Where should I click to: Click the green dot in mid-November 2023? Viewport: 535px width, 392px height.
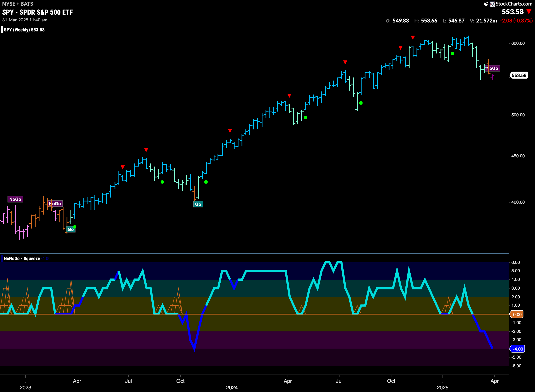pyautogui.click(x=206, y=182)
